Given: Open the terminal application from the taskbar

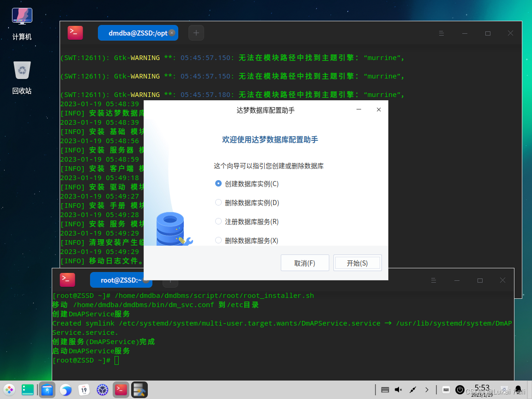Looking at the screenshot, I should 121,389.
